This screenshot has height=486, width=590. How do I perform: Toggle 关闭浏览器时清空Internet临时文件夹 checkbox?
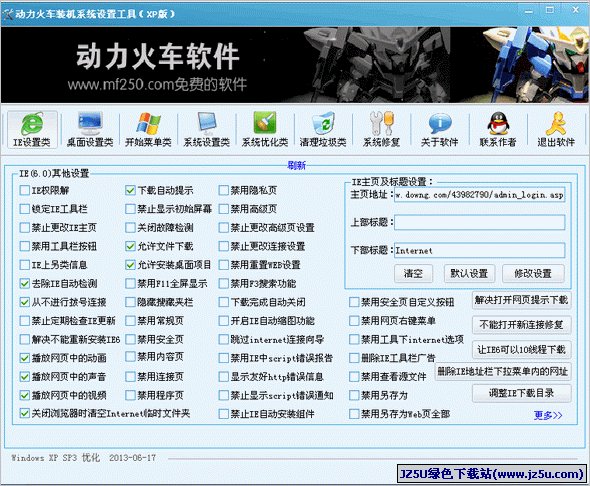[x=24, y=413]
